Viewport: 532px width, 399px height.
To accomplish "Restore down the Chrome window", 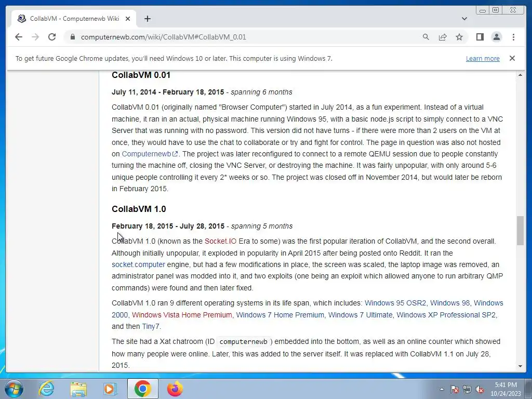I will [495, 10].
